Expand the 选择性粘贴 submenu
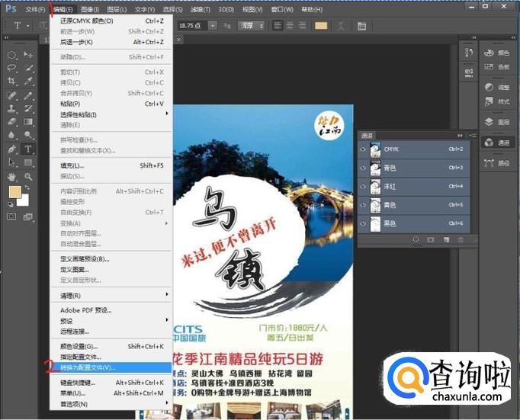The height and width of the screenshot is (420, 520). [x=114, y=114]
